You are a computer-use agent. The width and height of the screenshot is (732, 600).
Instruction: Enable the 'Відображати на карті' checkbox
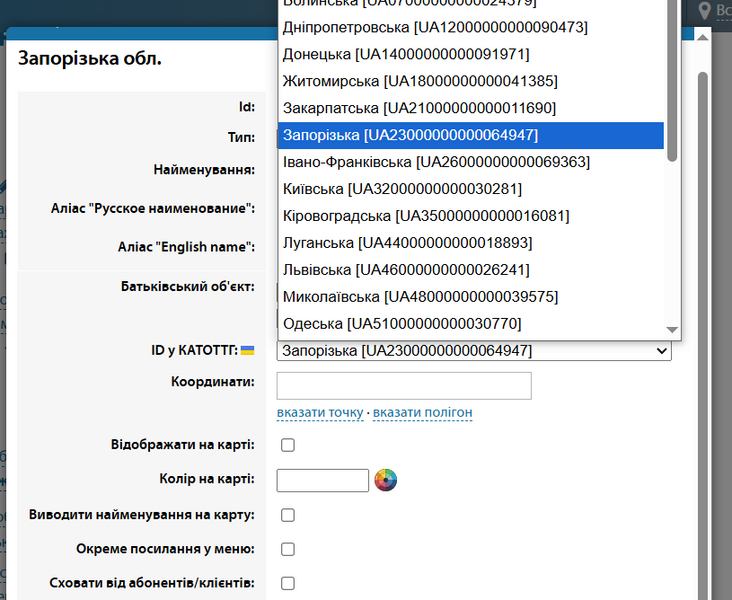288,445
